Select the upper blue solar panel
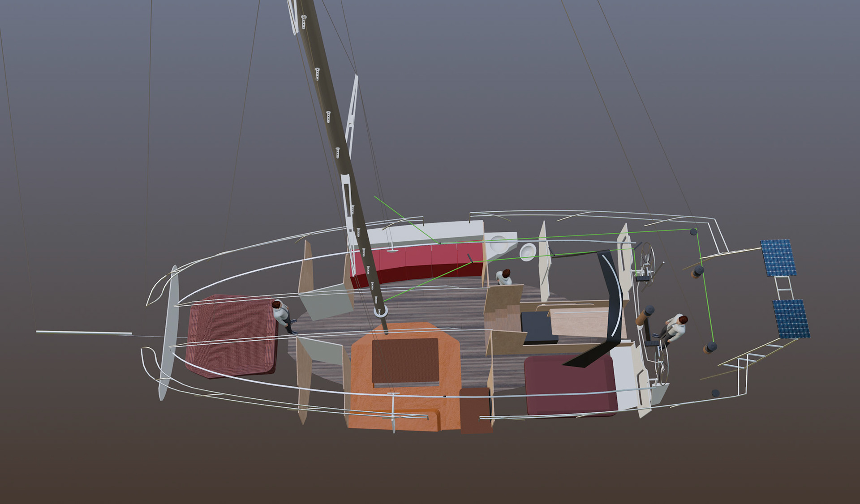Image resolution: width=860 pixels, height=504 pixels. 778,258
